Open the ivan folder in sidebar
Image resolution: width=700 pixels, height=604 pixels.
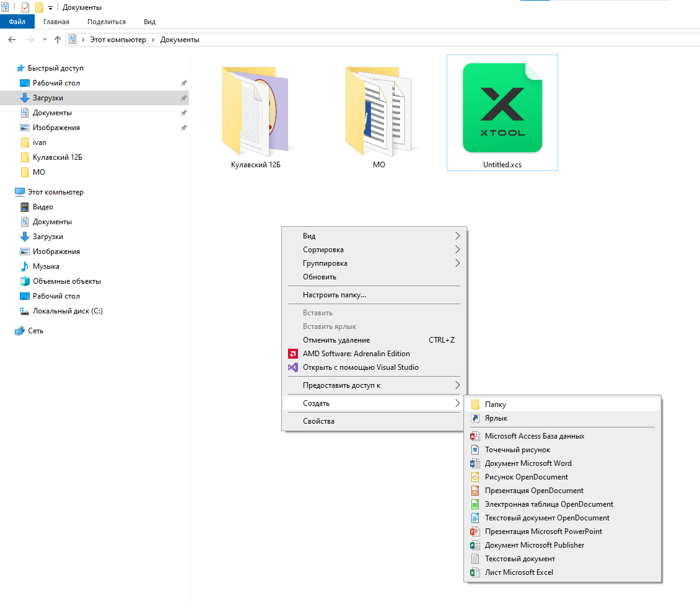pyautogui.click(x=39, y=142)
